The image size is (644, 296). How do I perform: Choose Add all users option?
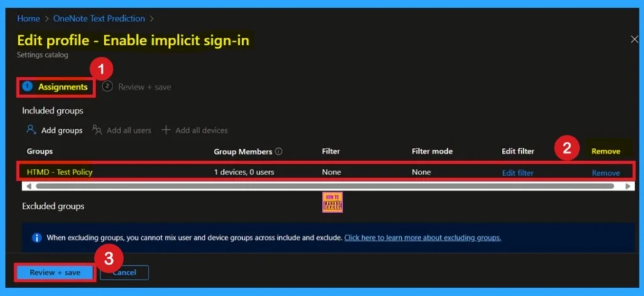tap(128, 130)
